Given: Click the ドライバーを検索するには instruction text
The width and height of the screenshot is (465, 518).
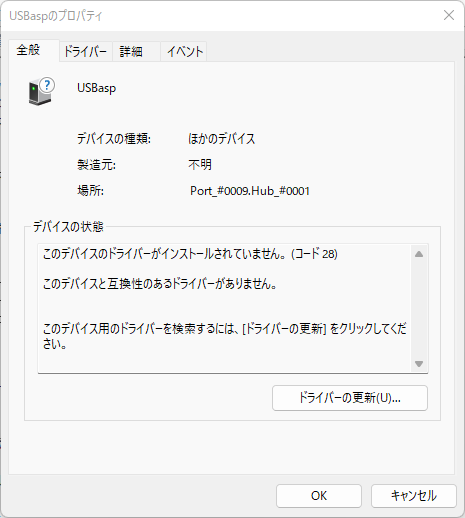Looking at the screenshot, I should pos(225,336).
